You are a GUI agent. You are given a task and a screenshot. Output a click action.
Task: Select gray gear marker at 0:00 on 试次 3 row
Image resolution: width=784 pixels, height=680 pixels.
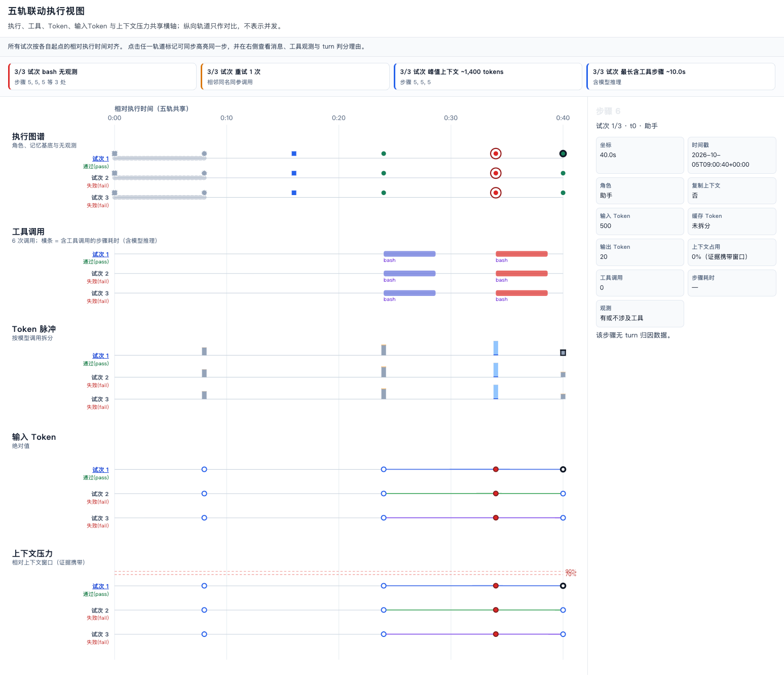[115, 193]
